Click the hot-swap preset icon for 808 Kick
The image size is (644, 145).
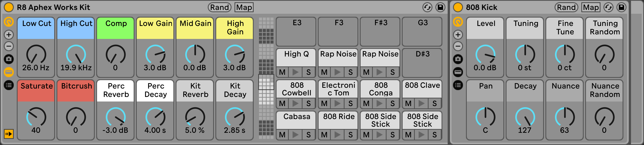click(608, 7)
